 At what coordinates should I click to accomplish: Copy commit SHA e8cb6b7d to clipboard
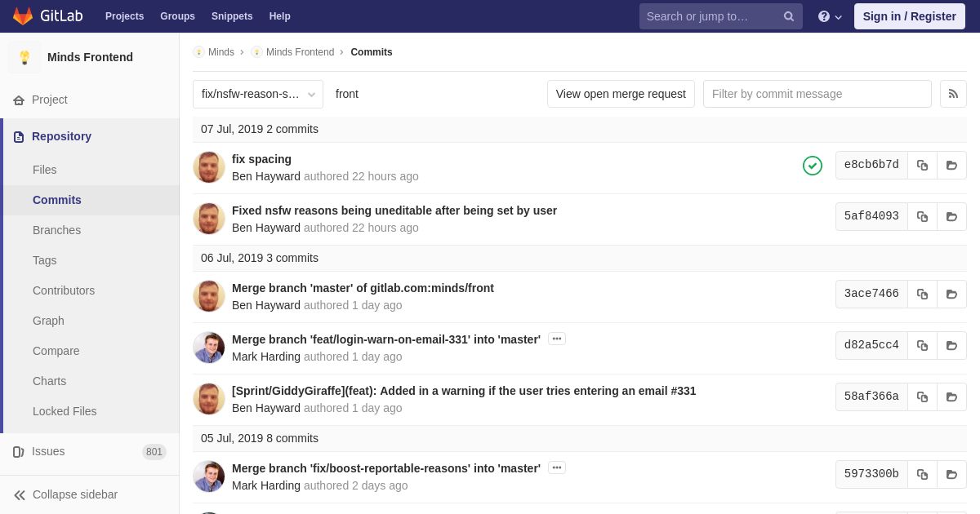point(922,165)
